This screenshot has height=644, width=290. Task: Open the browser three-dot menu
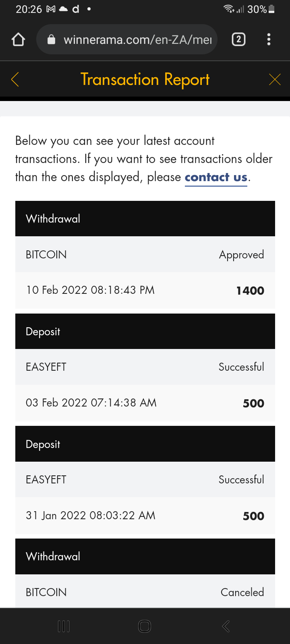pyautogui.click(x=269, y=39)
